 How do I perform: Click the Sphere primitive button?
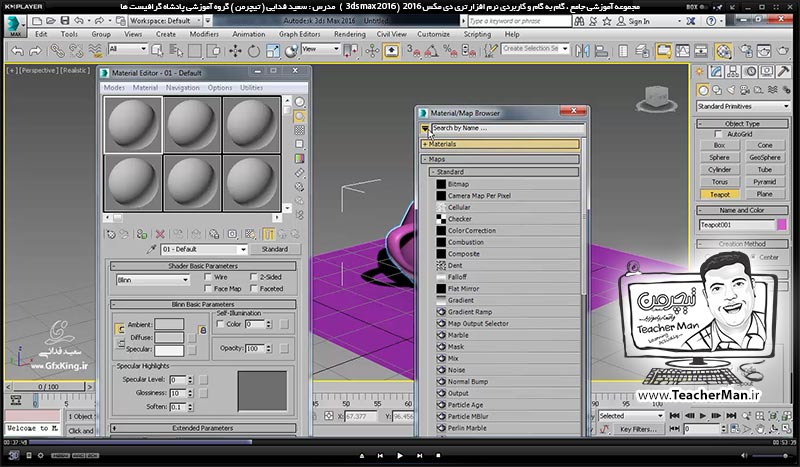tap(719, 157)
